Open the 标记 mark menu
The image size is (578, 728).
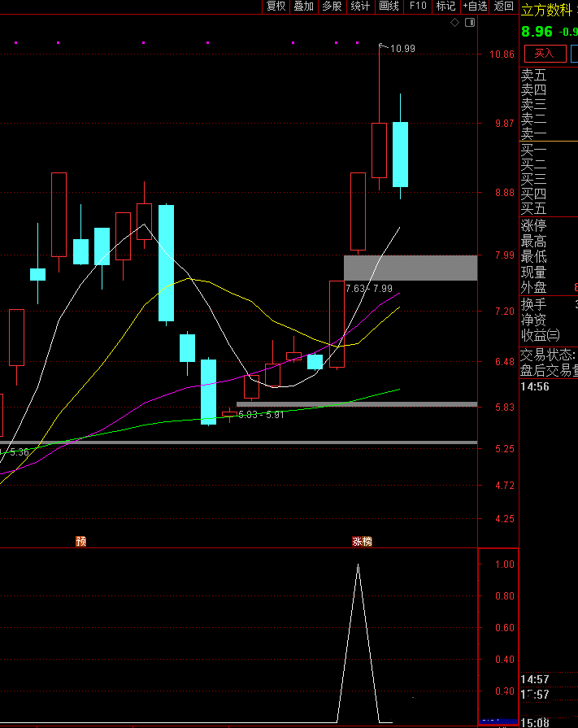pos(445,7)
